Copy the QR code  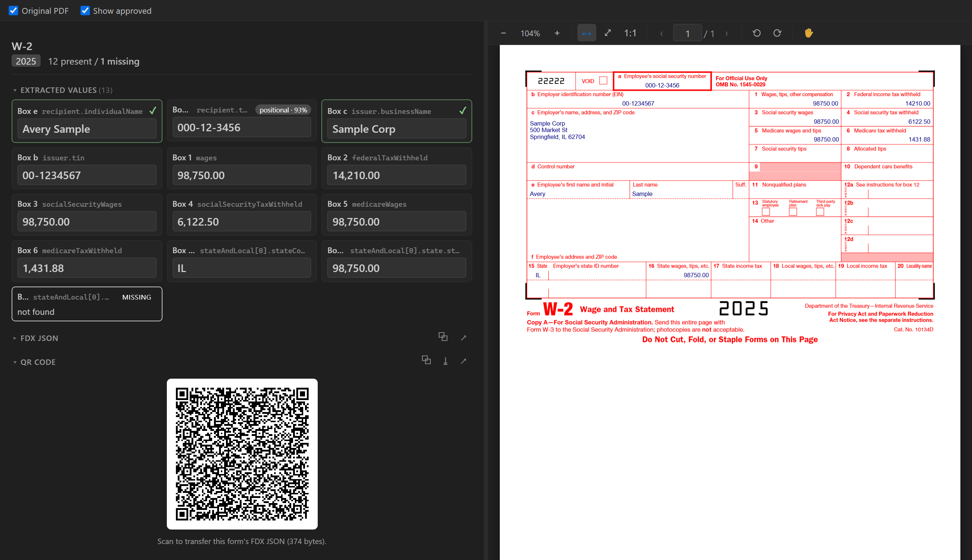(x=426, y=360)
